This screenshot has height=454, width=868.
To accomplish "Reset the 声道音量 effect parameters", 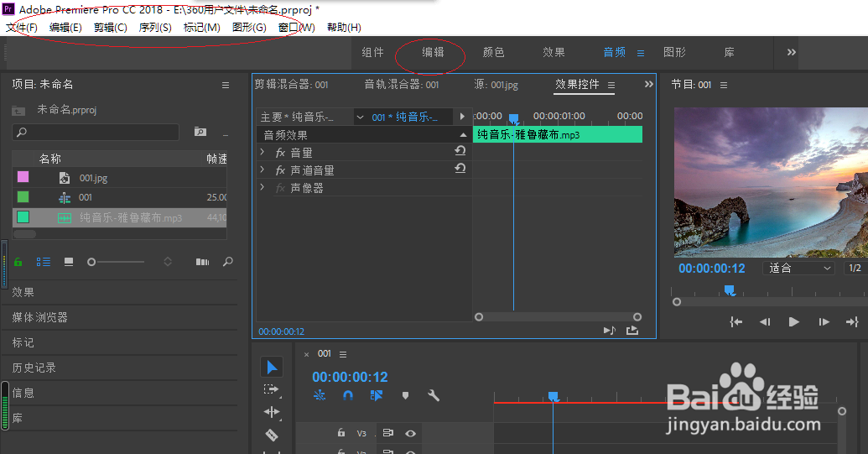I will (x=460, y=169).
